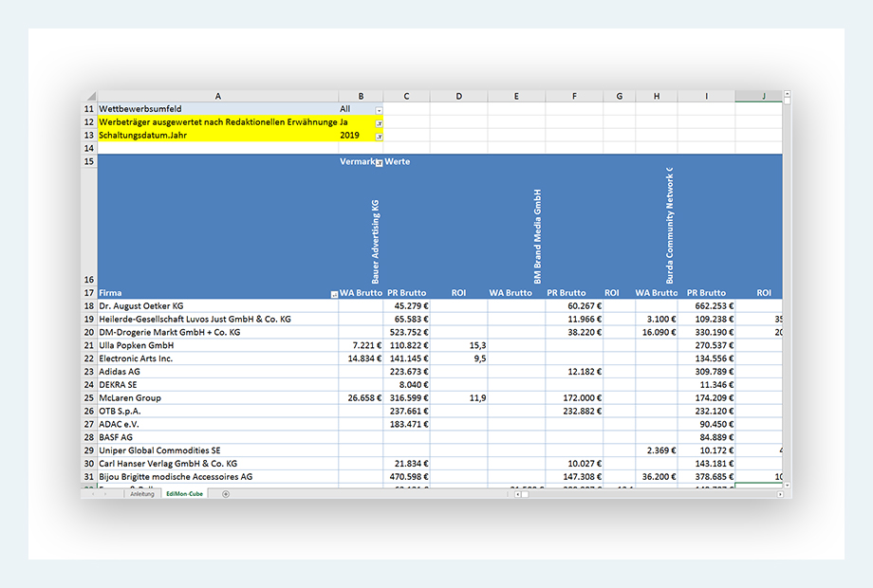The height and width of the screenshot is (588, 873).
Task: Click horizontal scrollbar right arrow
Action: (x=779, y=494)
